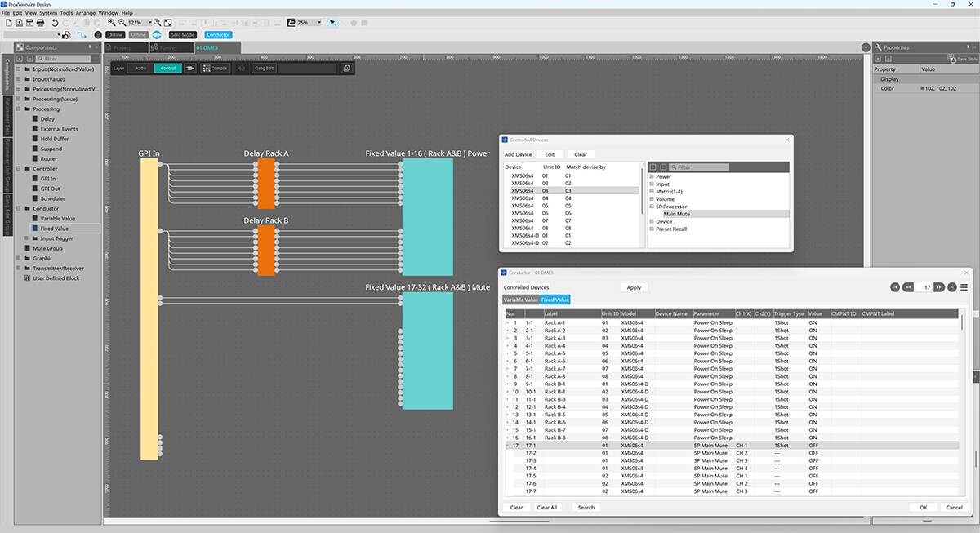Click the Zoom In magnifier icon
Viewport: 980px width, 533px height.
click(x=111, y=23)
